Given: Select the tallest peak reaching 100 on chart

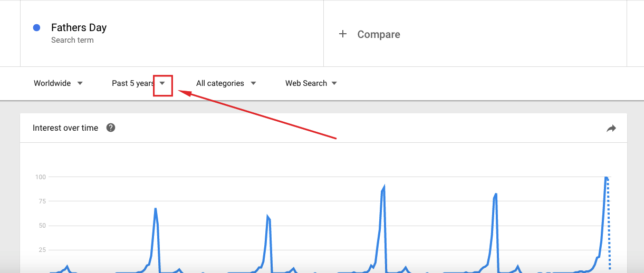Looking at the screenshot, I should pos(606,178).
